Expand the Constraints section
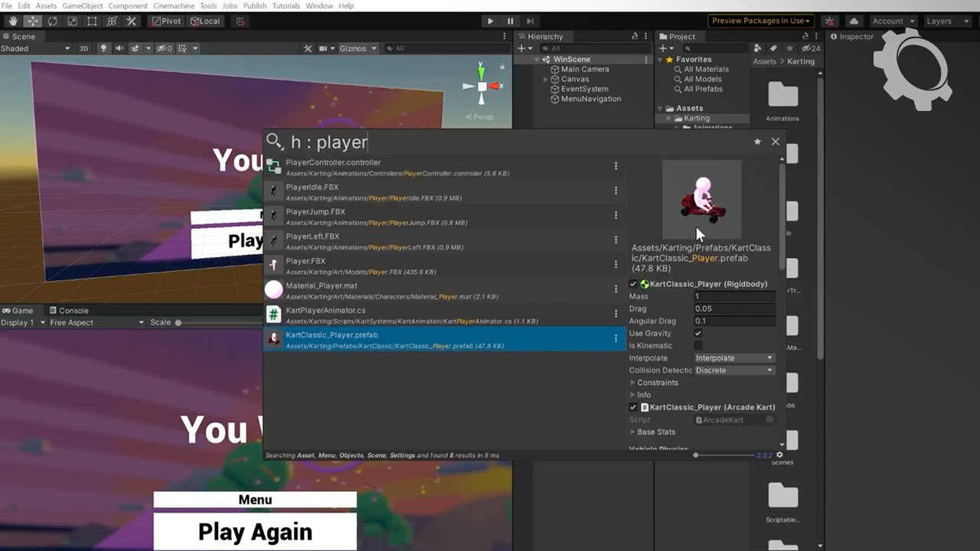Screen dimensions: 980x551 pyautogui.click(x=633, y=383)
